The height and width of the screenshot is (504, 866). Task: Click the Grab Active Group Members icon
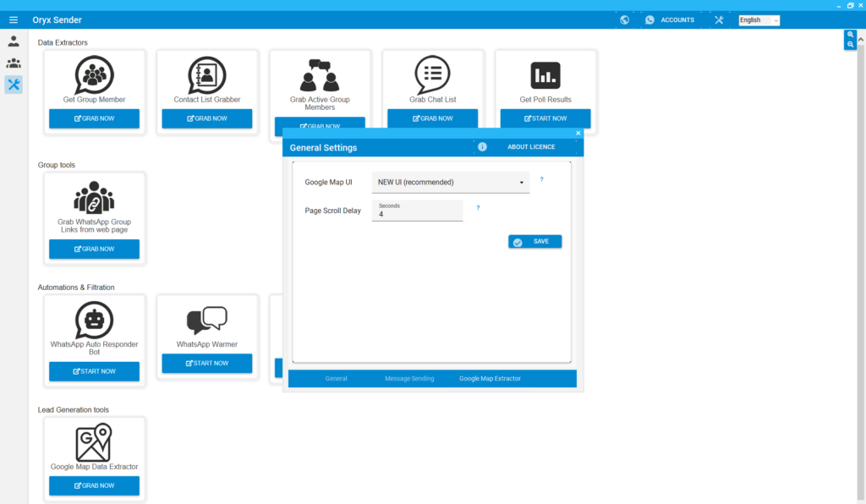320,75
